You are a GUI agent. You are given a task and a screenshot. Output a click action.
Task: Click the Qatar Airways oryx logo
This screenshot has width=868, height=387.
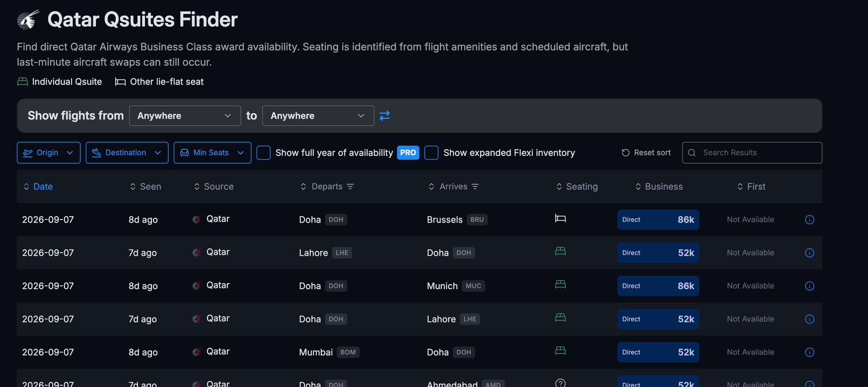[28, 20]
